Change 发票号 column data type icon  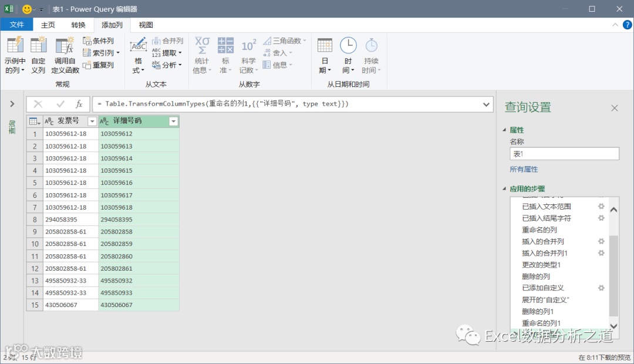pyautogui.click(x=49, y=121)
